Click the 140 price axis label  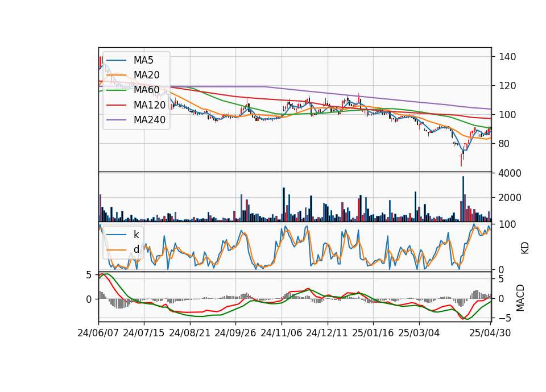[x=507, y=57]
